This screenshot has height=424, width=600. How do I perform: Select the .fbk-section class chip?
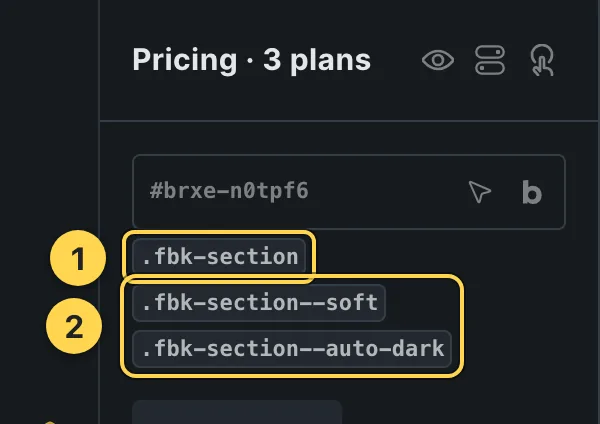219,256
